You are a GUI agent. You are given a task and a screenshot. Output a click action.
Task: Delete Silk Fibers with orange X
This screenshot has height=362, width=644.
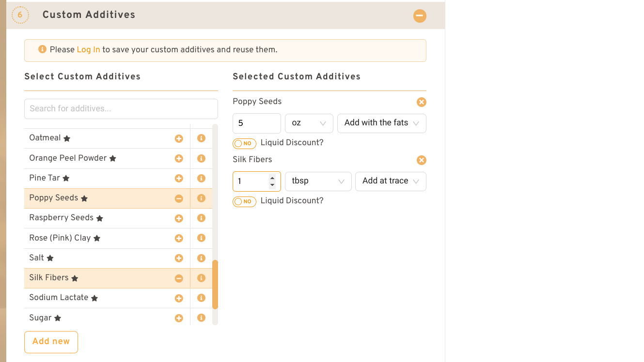tap(421, 160)
